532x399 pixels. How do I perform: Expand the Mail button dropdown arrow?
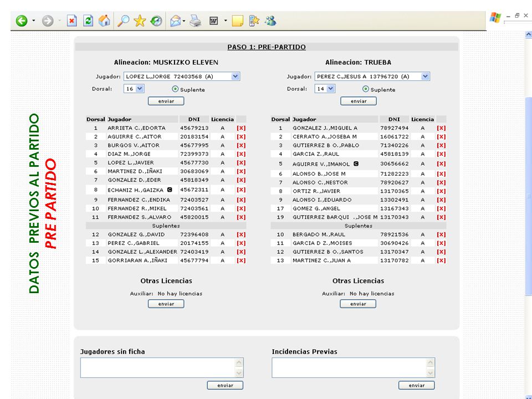point(183,21)
